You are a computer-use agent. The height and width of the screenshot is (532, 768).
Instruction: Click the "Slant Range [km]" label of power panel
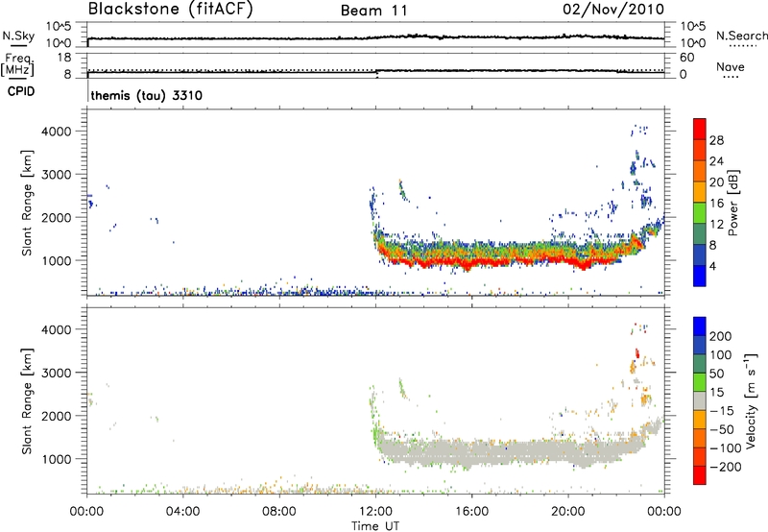click(27, 203)
